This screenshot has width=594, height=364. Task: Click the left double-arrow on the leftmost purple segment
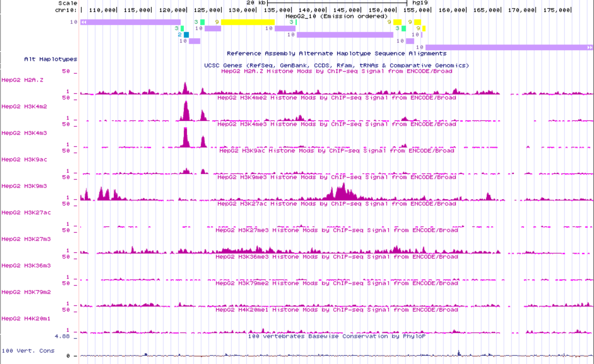click(84, 22)
